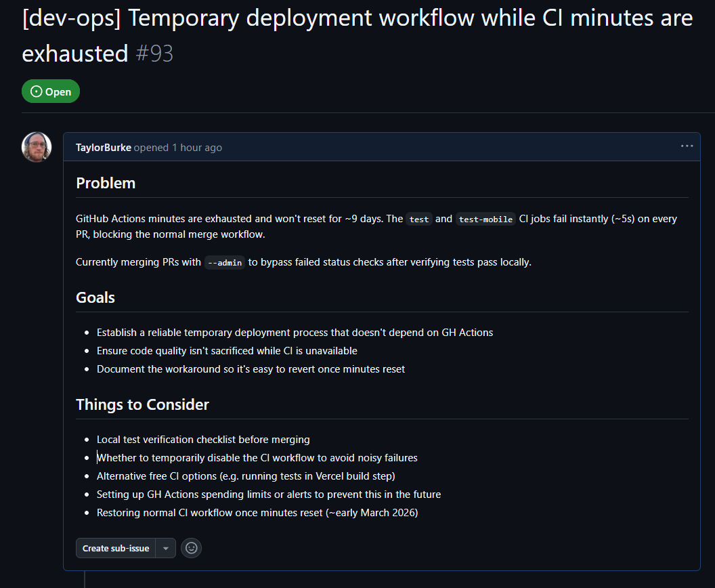Image resolution: width=715 pixels, height=588 pixels.
Task: Expand the Create sub-issue dropdown arrow
Action: (x=165, y=548)
